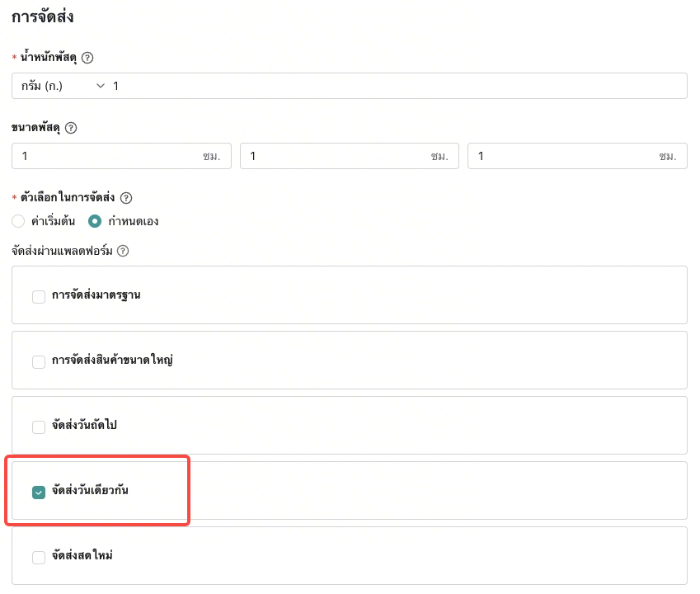700x594 pixels.
Task: Click chevron arrow of weight unit selector
Action: click(x=101, y=86)
